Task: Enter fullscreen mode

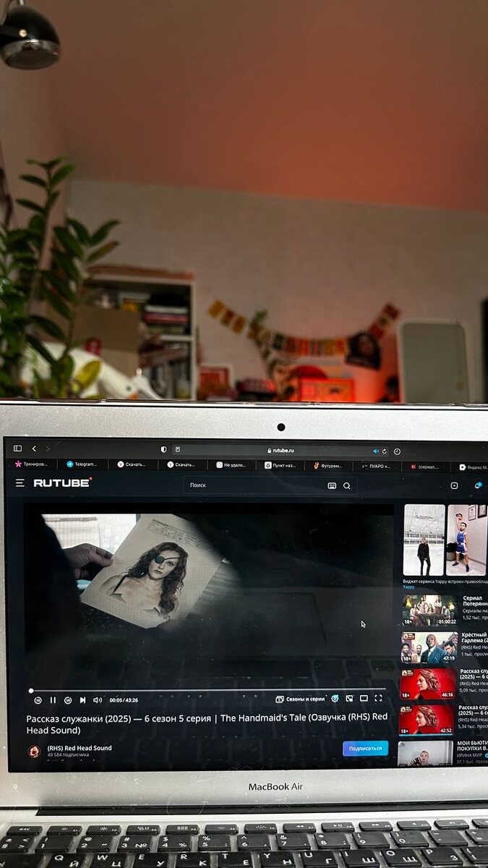Action: pyautogui.click(x=378, y=699)
